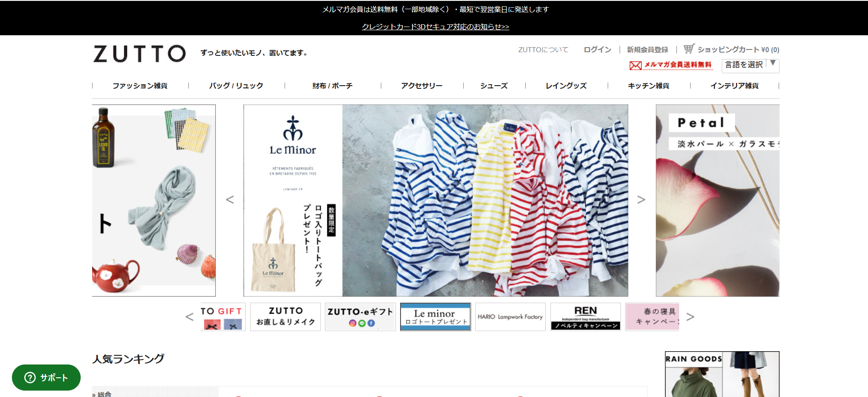Open the green サポート help button
The image size is (868, 397).
click(46, 377)
